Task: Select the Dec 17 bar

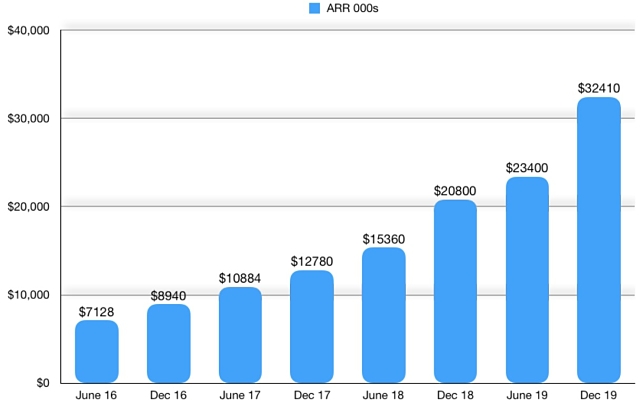Action: [x=312, y=326]
